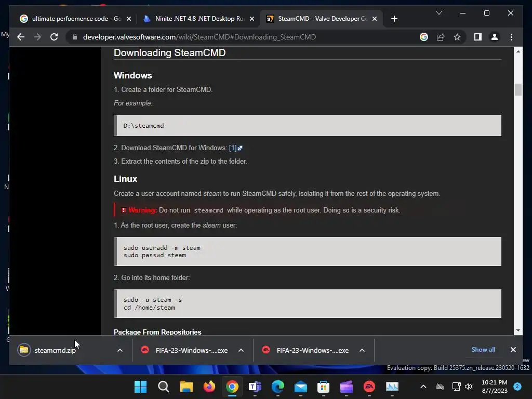Click the browser forward arrow

coord(37,37)
